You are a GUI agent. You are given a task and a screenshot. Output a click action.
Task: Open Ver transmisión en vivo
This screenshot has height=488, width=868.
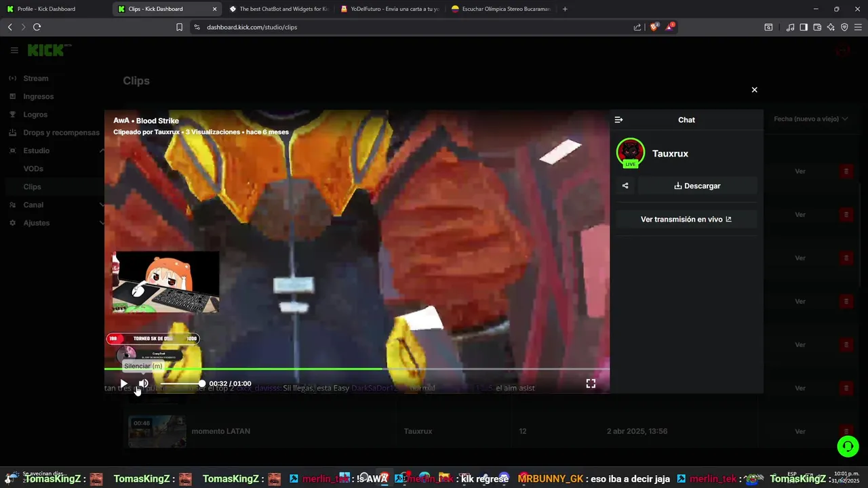click(x=686, y=220)
